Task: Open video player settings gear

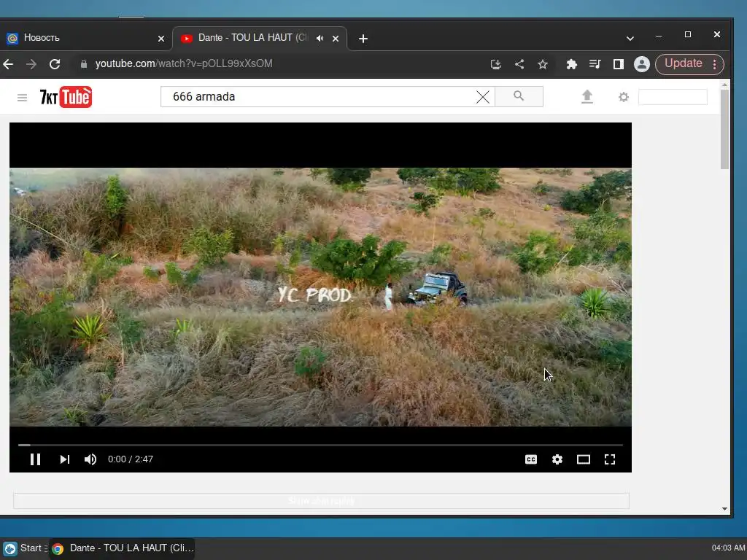Action: tap(557, 459)
